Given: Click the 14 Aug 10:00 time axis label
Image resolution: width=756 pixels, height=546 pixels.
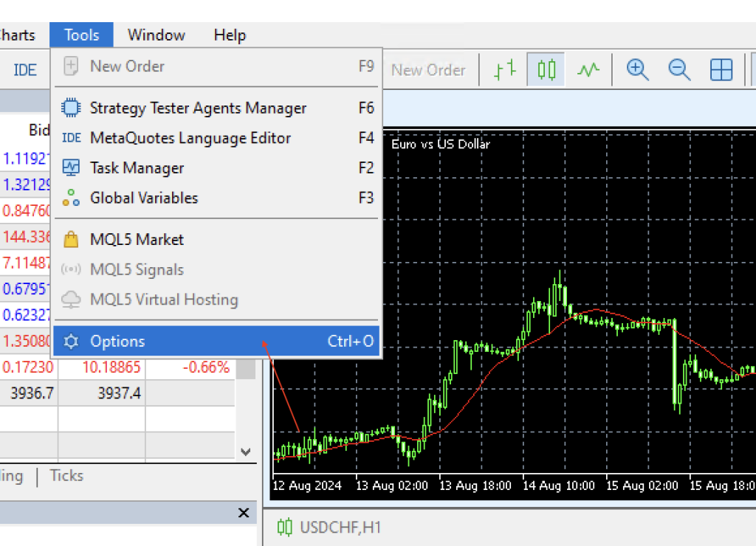Looking at the screenshot, I should tap(558, 485).
